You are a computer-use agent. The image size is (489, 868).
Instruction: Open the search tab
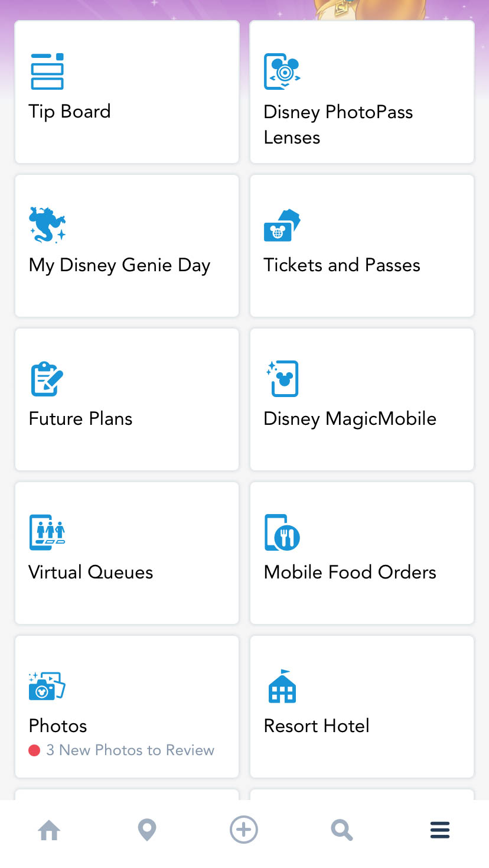342,830
